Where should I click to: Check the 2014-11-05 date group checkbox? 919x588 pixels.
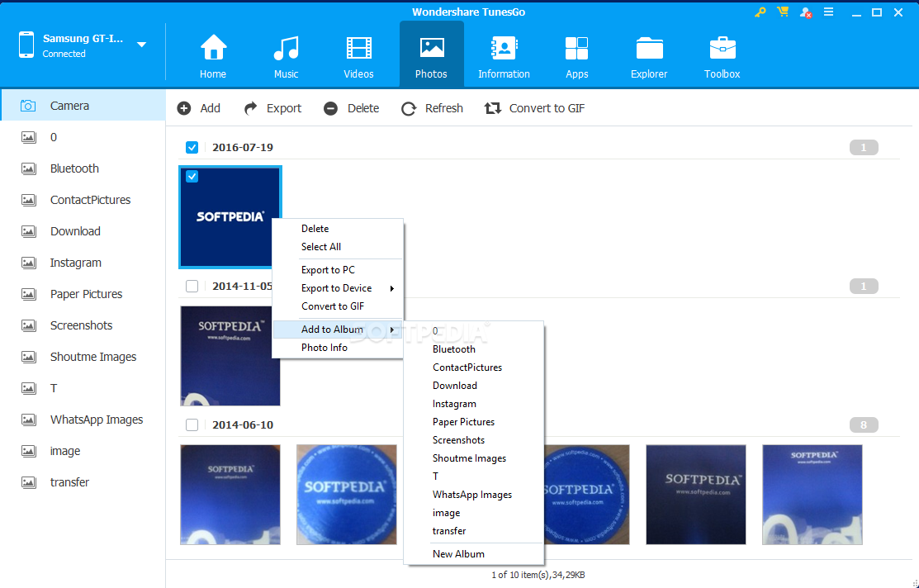192,286
